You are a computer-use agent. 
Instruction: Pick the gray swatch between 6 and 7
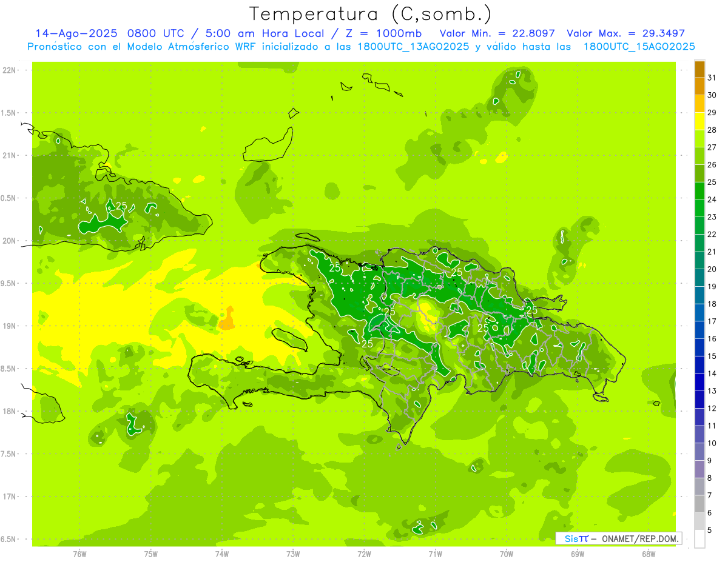(x=699, y=504)
